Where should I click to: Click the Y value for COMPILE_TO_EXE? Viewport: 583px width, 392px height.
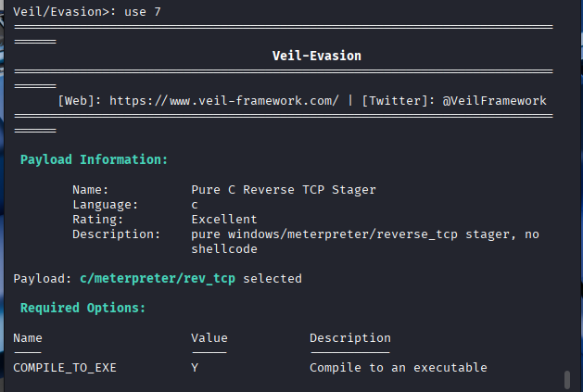(x=195, y=368)
